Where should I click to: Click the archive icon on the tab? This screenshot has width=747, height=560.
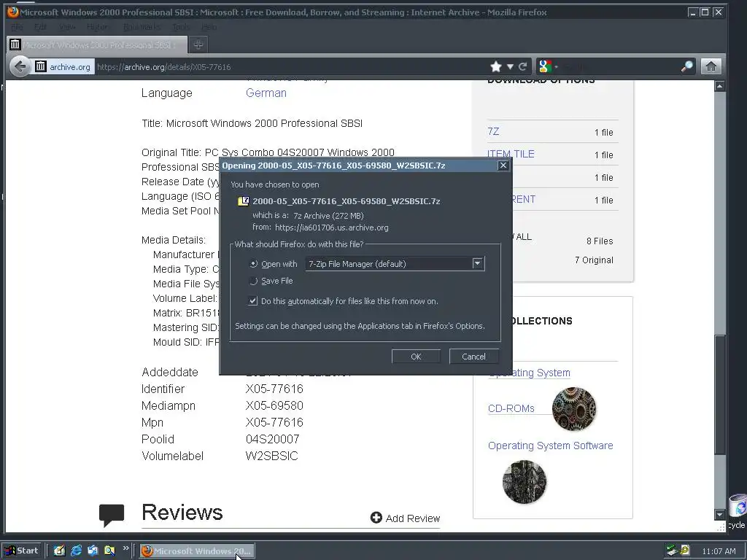15,44
